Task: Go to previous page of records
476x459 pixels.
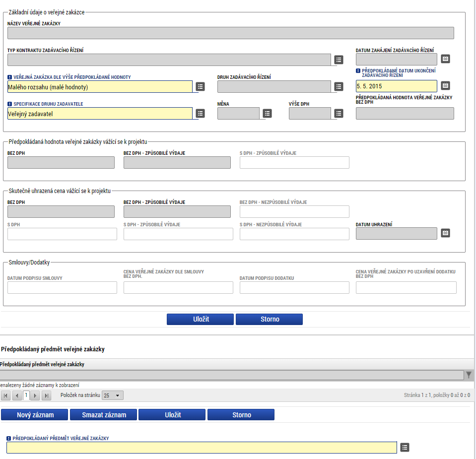Action: point(17,395)
